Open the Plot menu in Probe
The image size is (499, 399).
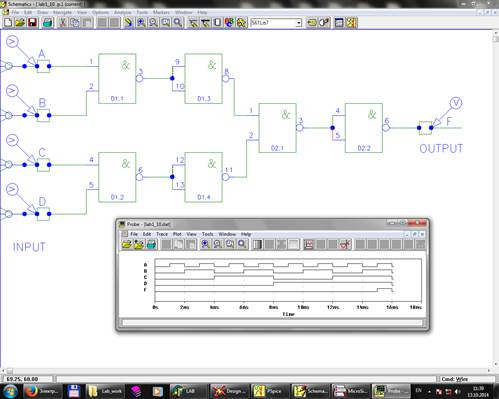click(177, 234)
